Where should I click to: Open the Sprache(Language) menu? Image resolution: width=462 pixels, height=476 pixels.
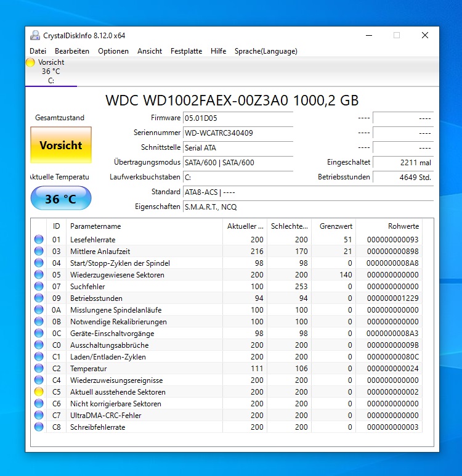pyautogui.click(x=265, y=51)
